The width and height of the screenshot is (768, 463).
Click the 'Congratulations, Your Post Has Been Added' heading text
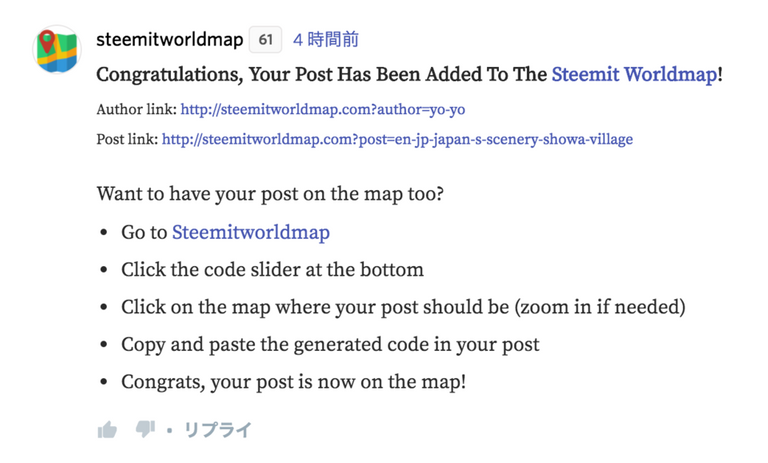tap(321, 74)
